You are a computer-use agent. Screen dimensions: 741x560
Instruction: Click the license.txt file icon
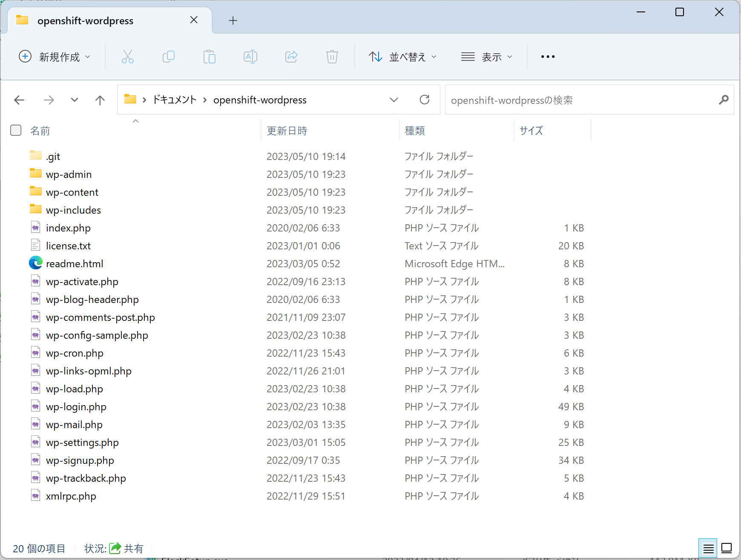pos(36,246)
